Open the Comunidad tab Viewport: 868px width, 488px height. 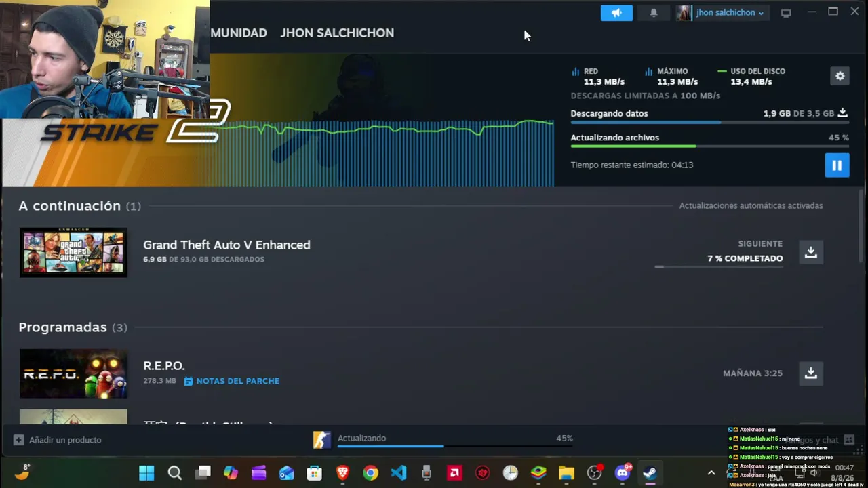pyautogui.click(x=239, y=33)
